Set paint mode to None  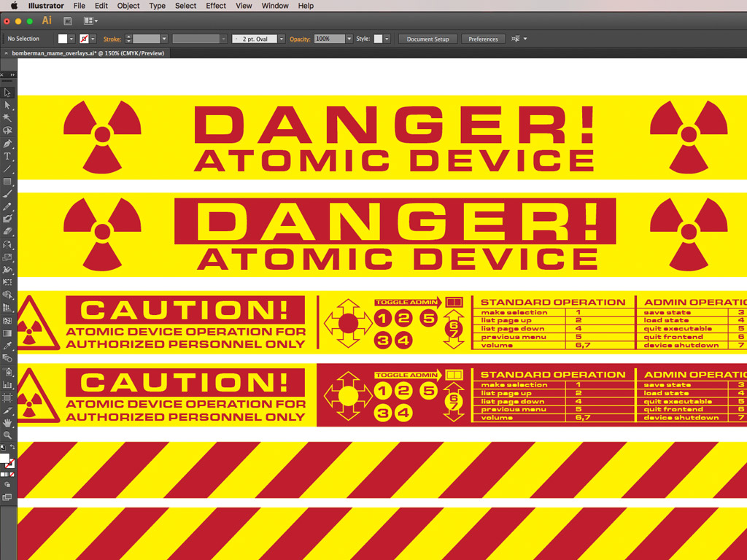coord(12,475)
